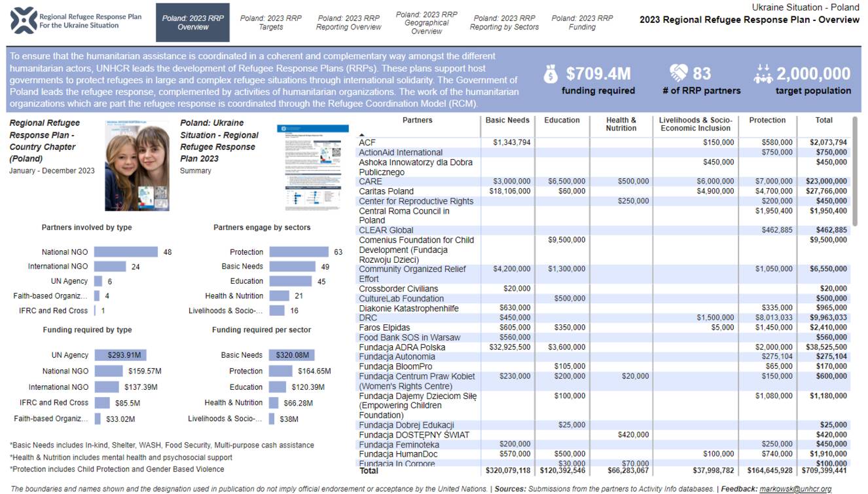Select the Protection $164.65M sector bar
The width and height of the screenshot is (868, 494).
coord(281,371)
